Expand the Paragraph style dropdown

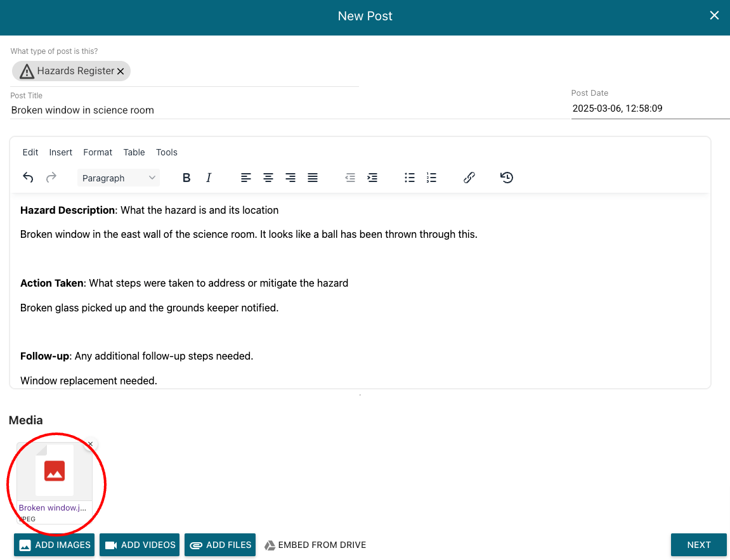pos(119,178)
